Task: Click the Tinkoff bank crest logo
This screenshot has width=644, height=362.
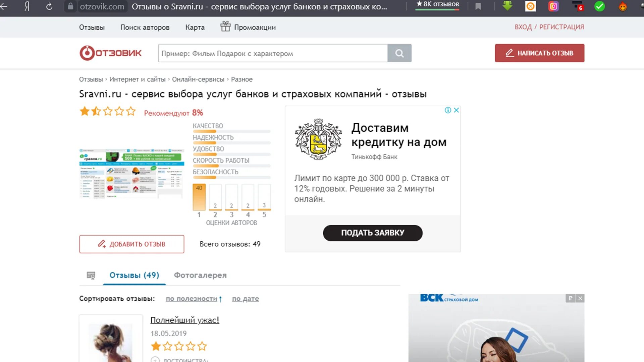Action: click(318, 139)
